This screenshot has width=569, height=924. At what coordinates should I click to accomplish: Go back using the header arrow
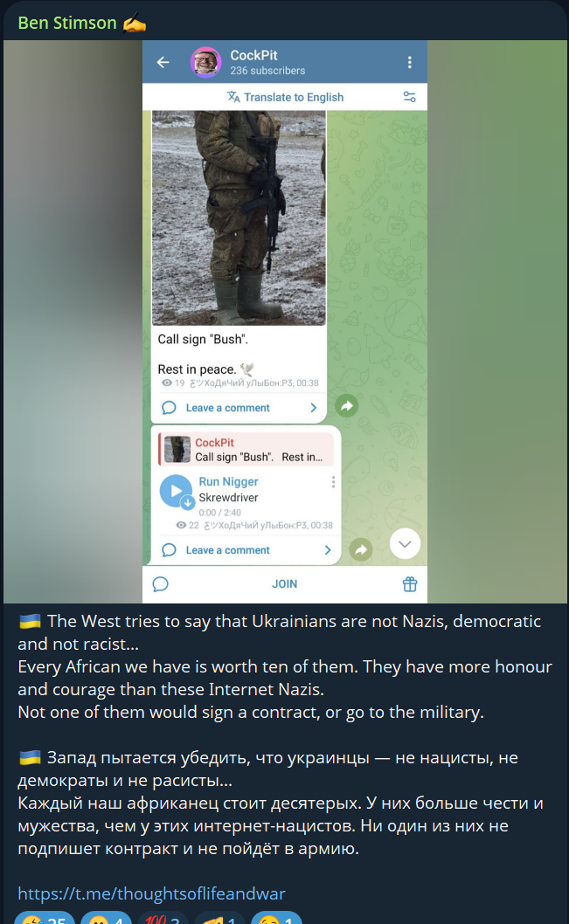point(163,62)
